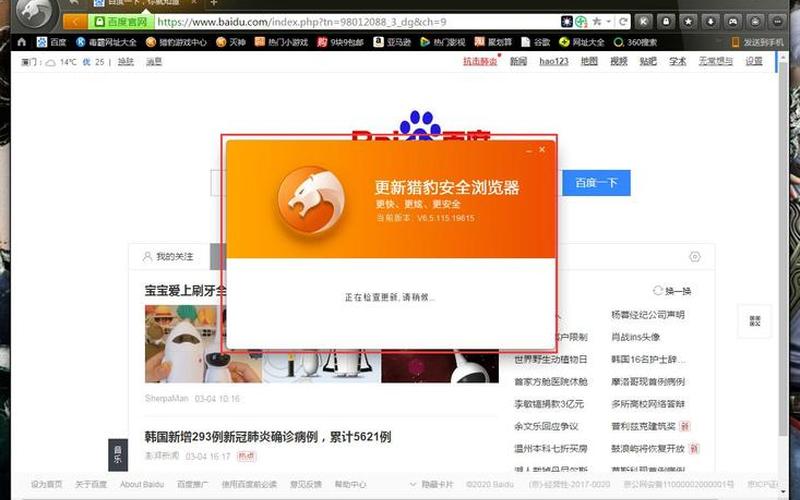
Task: Open hot search 世界野生动植物日
Action: click(551, 359)
